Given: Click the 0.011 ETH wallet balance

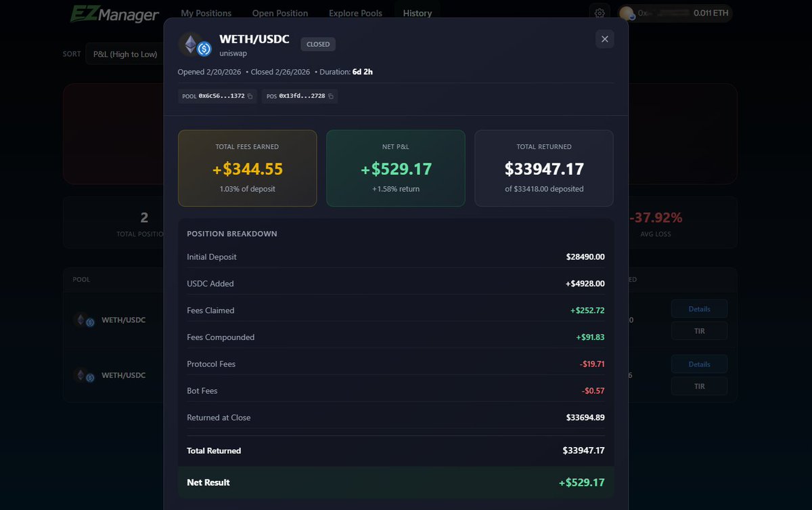Looking at the screenshot, I should coord(711,13).
